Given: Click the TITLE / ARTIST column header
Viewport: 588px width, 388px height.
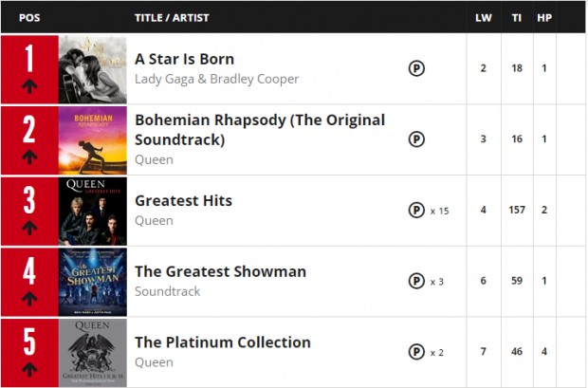Looking at the screenshot, I should click(x=172, y=18).
